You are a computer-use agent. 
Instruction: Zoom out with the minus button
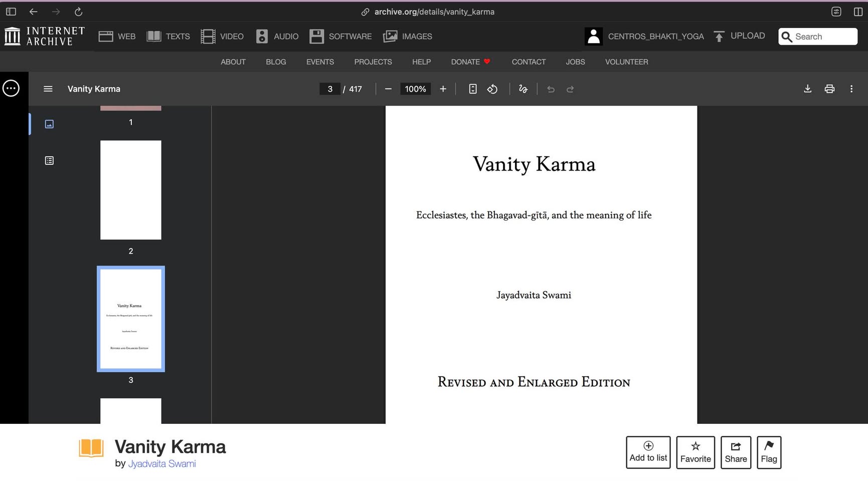(388, 89)
